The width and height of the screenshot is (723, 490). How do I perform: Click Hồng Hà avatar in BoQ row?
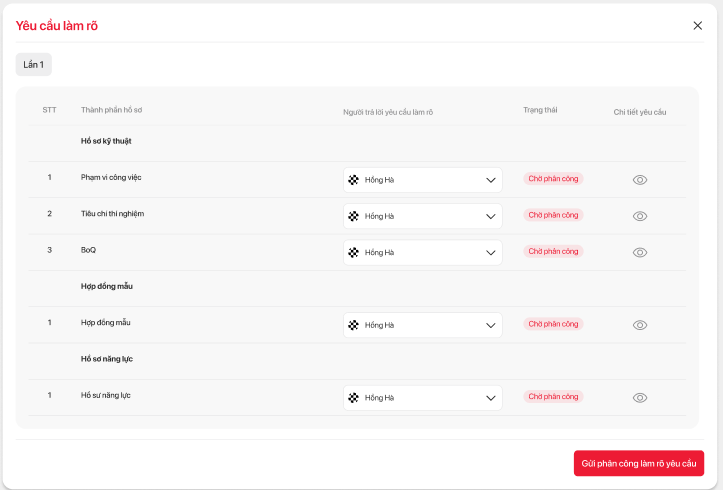353,253
